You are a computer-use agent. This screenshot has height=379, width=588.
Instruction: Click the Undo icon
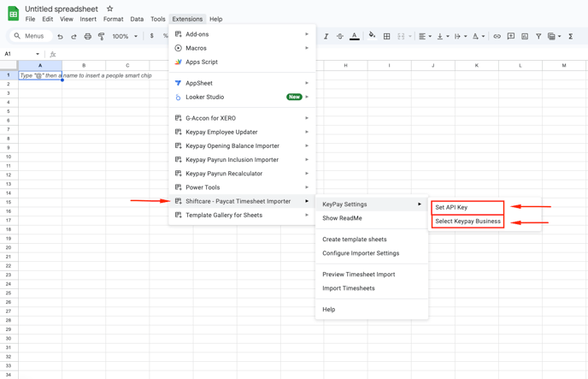[60, 37]
